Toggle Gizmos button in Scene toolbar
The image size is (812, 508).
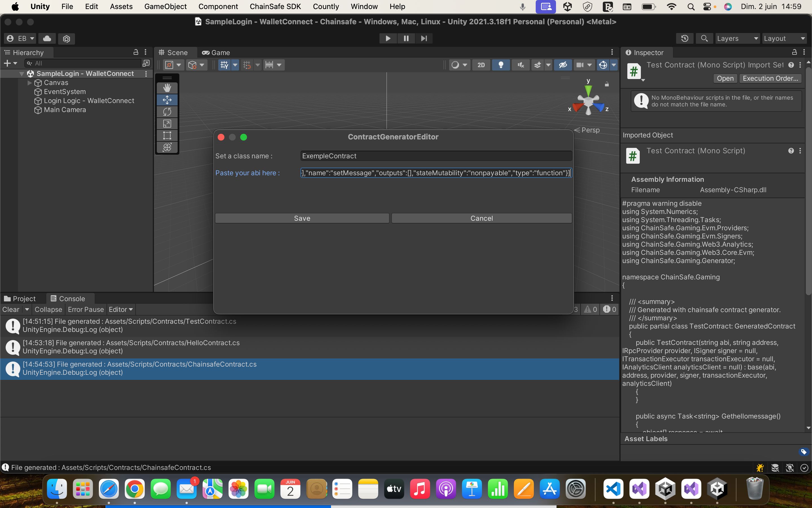pyautogui.click(x=603, y=65)
